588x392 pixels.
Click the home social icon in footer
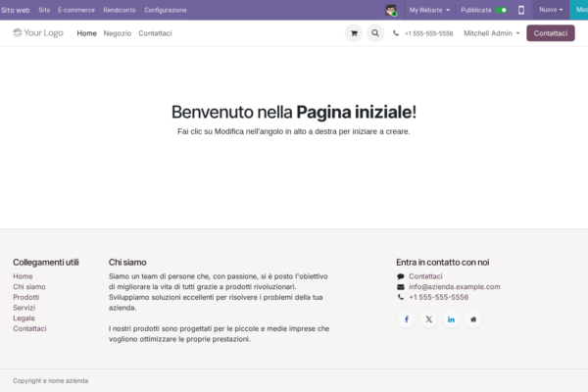pyautogui.click(x=473, y=319)
